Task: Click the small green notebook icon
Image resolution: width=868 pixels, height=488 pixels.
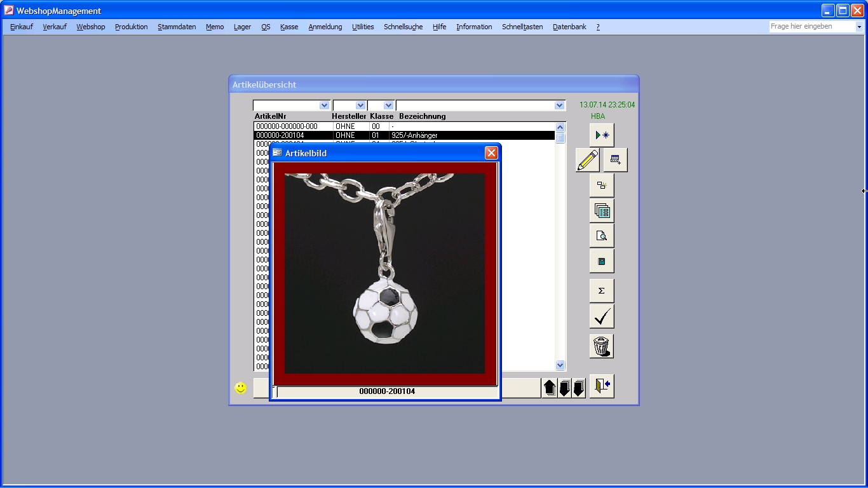Action: 601,261
